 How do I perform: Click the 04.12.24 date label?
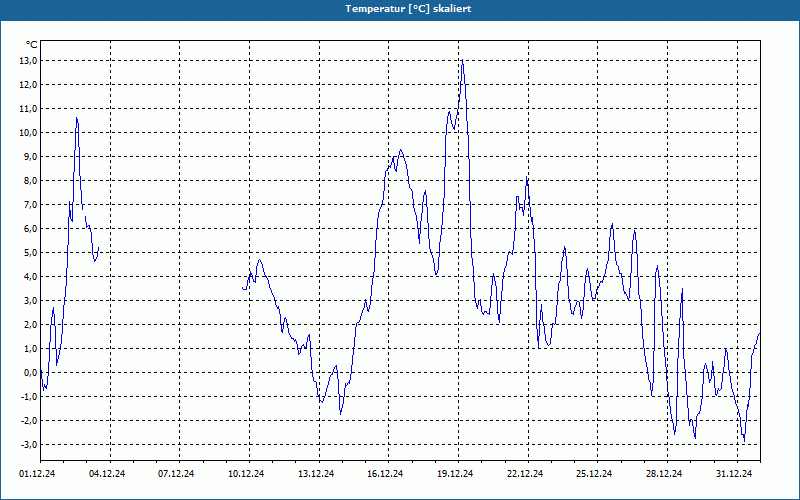[x=107, y=474]
